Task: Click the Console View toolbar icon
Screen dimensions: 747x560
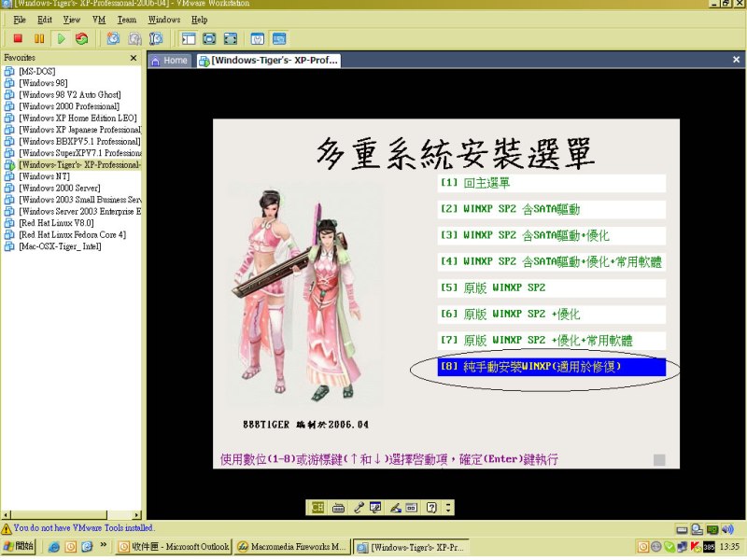Action: pyautogui.click(x=279, y=38)
